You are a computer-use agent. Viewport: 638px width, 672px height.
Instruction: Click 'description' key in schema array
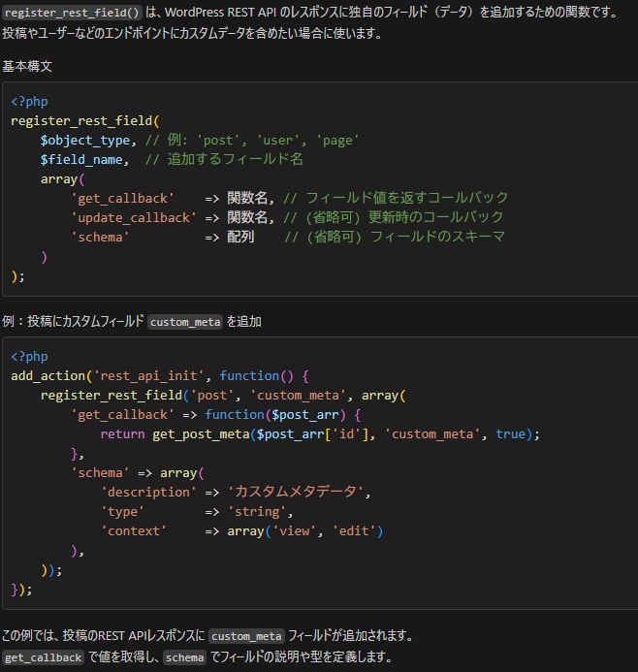(148, 492)
